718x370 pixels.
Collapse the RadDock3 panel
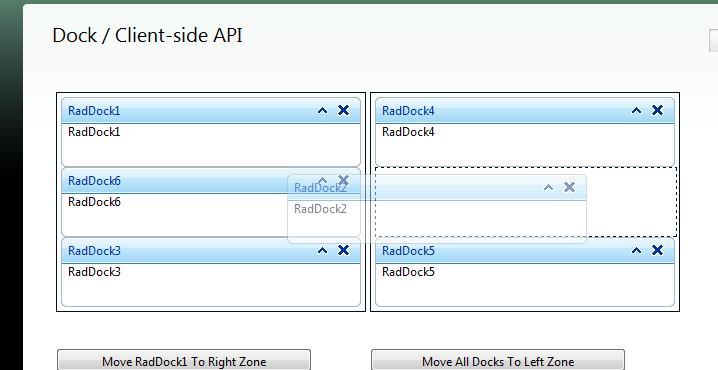[x=322, y=250]
